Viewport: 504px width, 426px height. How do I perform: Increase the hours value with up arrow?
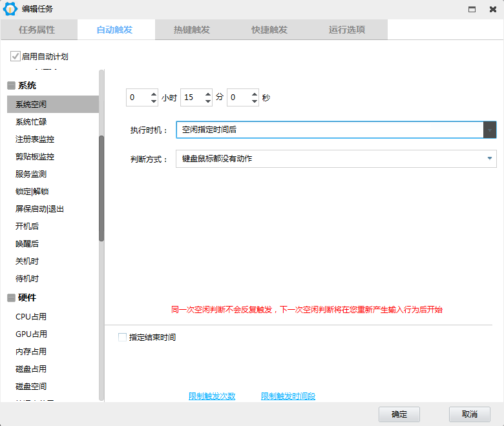point(153,94)
